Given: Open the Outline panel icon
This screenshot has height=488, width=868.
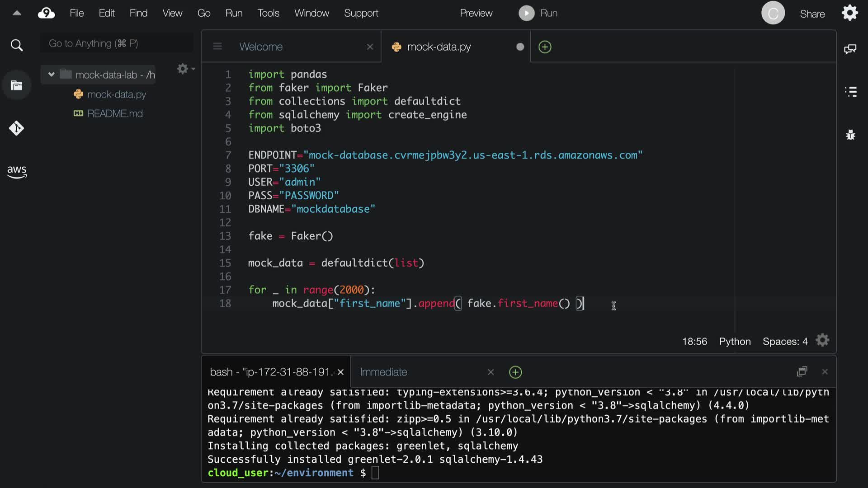Looking at the screenshot, I should [x=850, y=92].
